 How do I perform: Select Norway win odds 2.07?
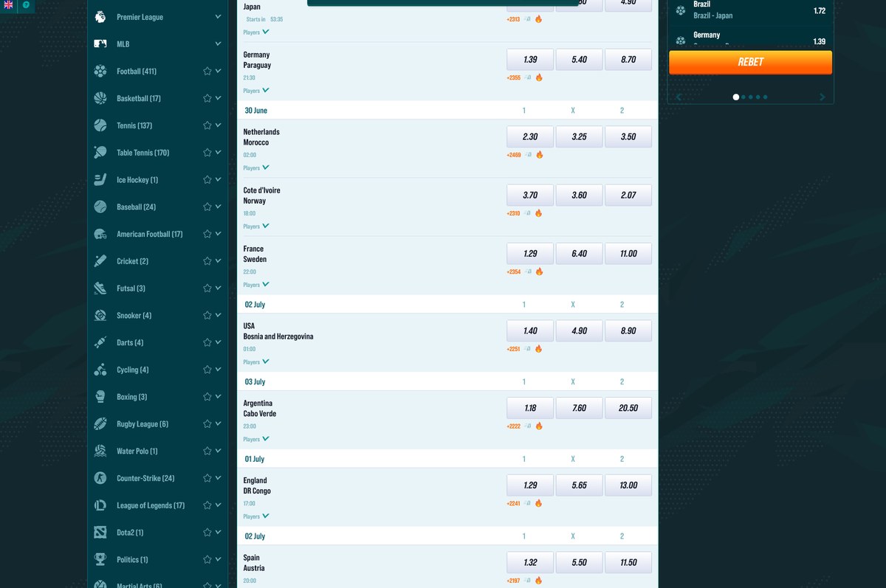[x=628, y=195]
